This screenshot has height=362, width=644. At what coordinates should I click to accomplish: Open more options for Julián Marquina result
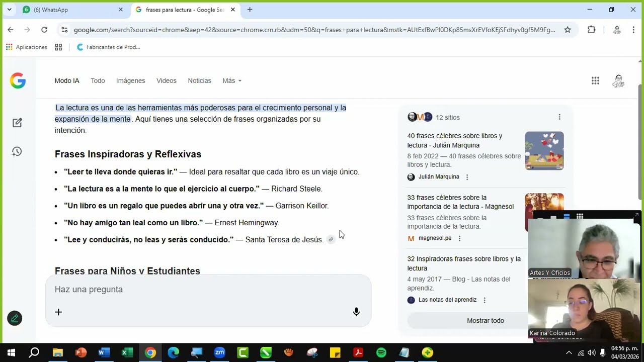point(467,177)
